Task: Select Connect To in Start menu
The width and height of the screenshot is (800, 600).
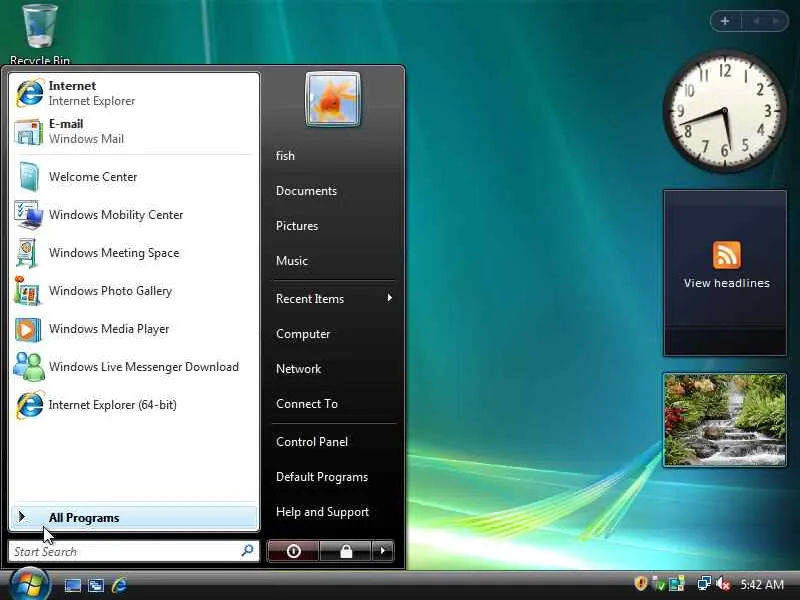Action: point(307,404)
